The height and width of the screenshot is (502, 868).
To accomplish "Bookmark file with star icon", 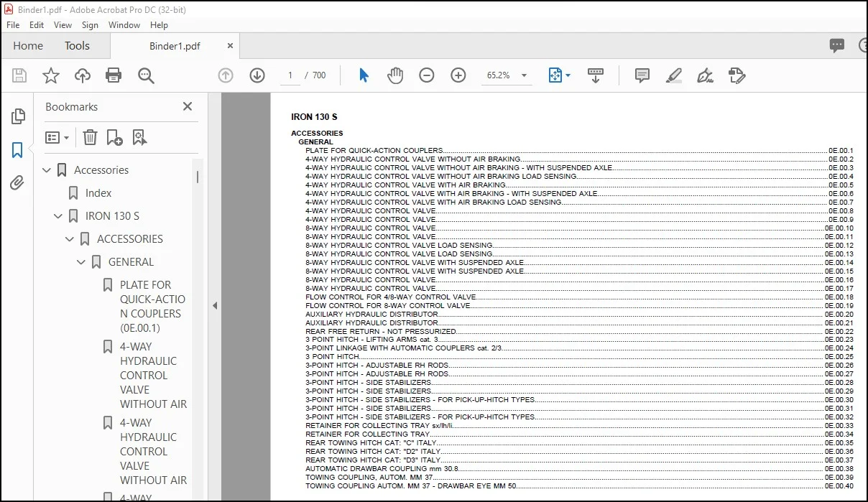I will tap(51, 75).
